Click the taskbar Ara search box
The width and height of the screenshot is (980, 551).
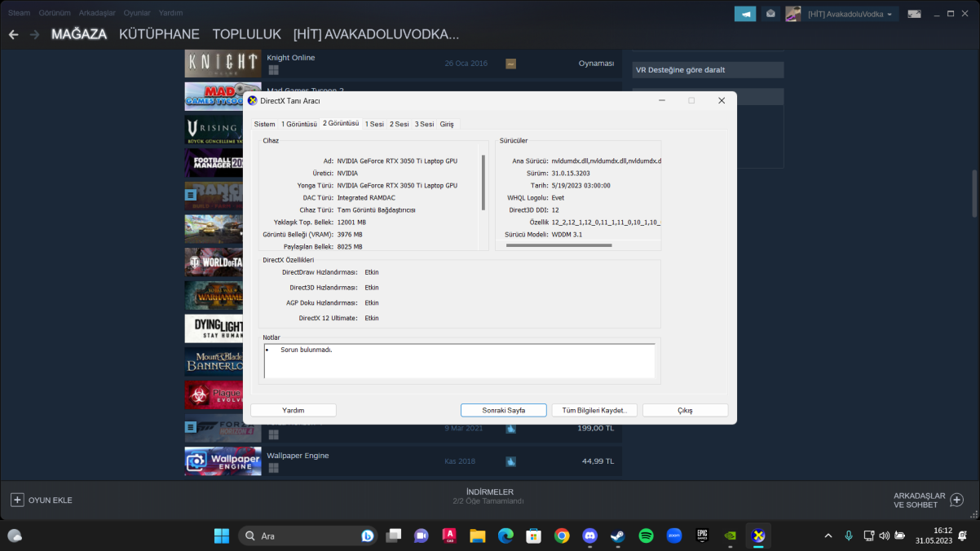(x=308, y=536)
